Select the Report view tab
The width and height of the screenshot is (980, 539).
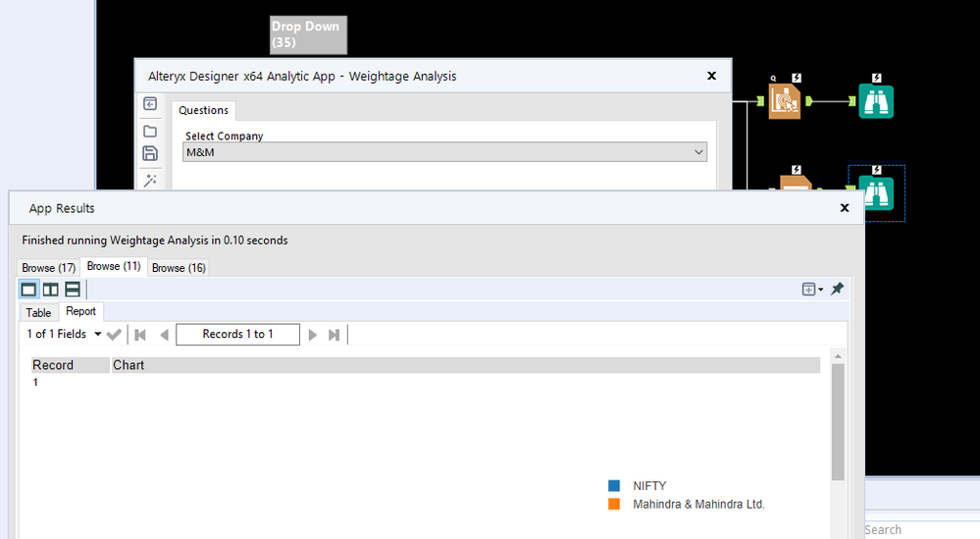(x=80, y=311)
